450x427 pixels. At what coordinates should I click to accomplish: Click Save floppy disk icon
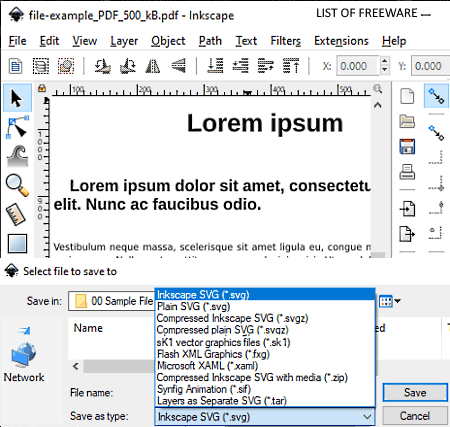pos(407,146)
